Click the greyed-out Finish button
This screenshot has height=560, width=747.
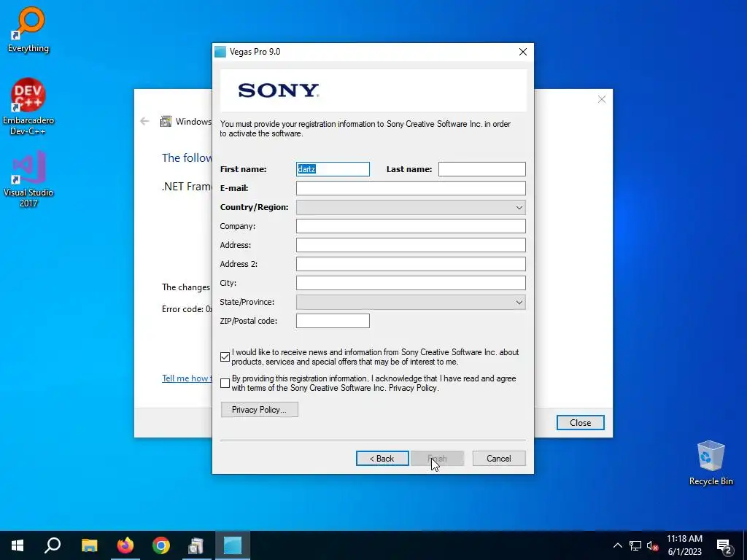coord(438,458)
